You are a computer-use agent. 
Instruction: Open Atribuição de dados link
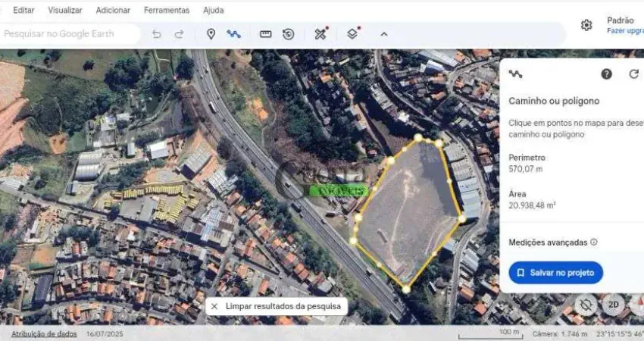[44, 334]
